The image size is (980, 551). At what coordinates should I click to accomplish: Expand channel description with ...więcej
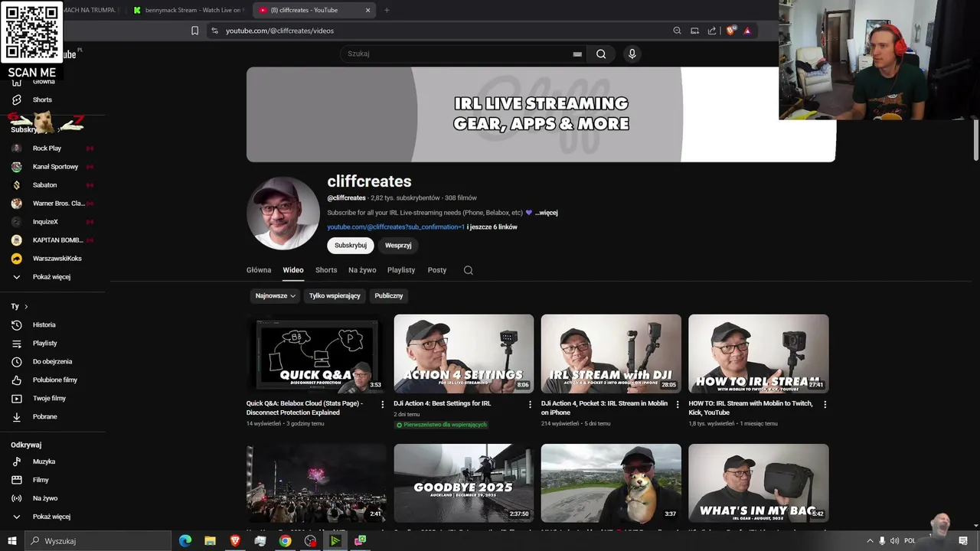point(546,213)
